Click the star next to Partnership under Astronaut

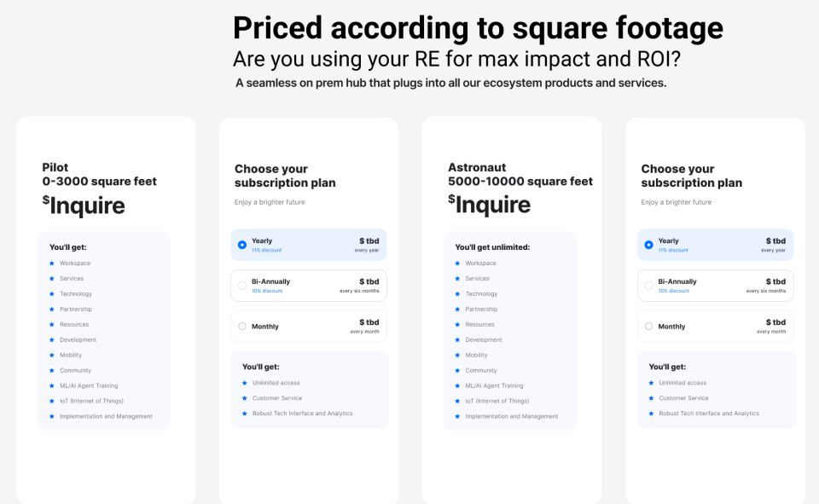pos(457,310)
